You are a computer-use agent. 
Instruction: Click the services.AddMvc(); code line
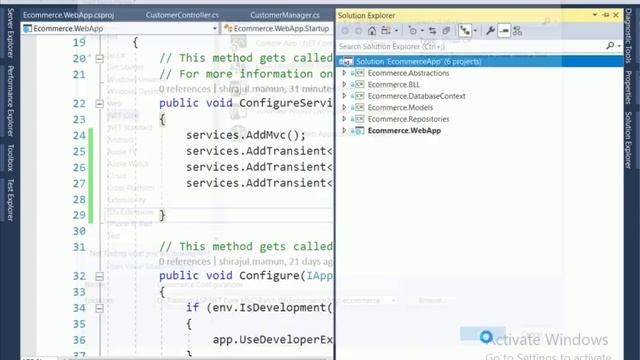(x=246, y=135)
